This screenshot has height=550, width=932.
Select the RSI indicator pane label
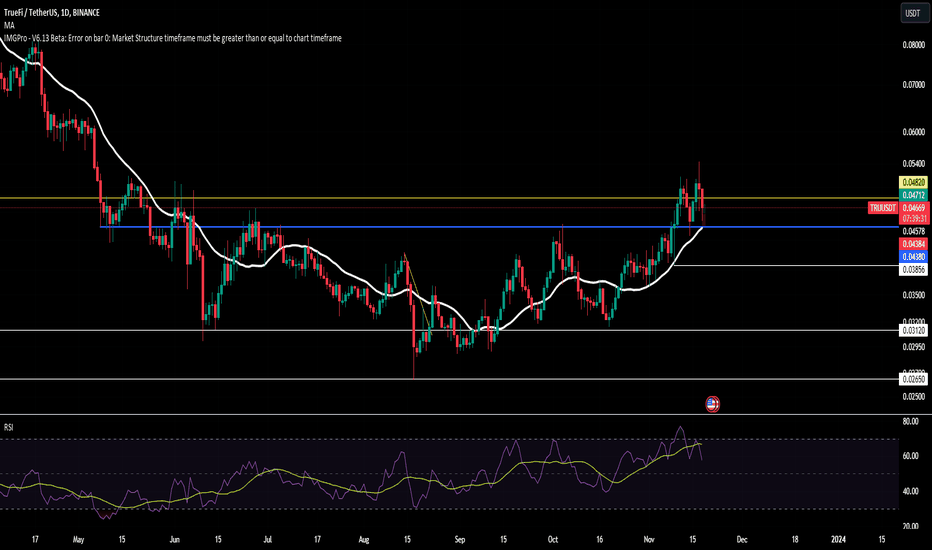pyautogui.click(x=9, y=427)
